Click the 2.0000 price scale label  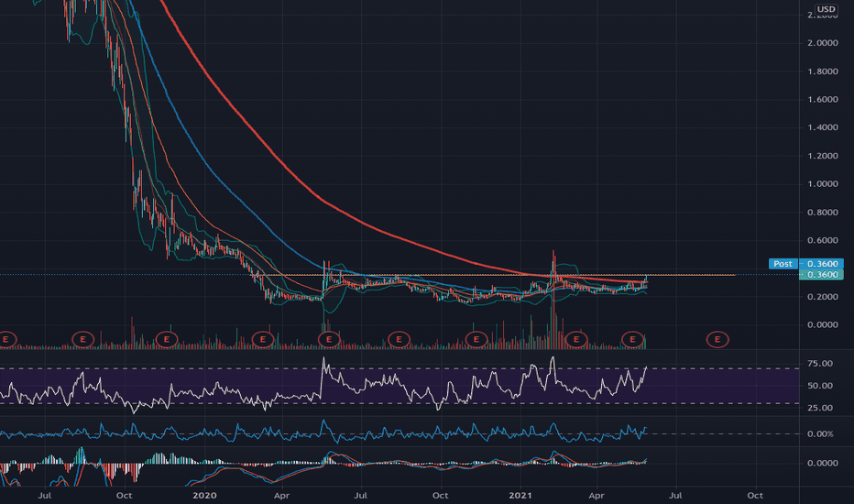(x=823, y=43)
